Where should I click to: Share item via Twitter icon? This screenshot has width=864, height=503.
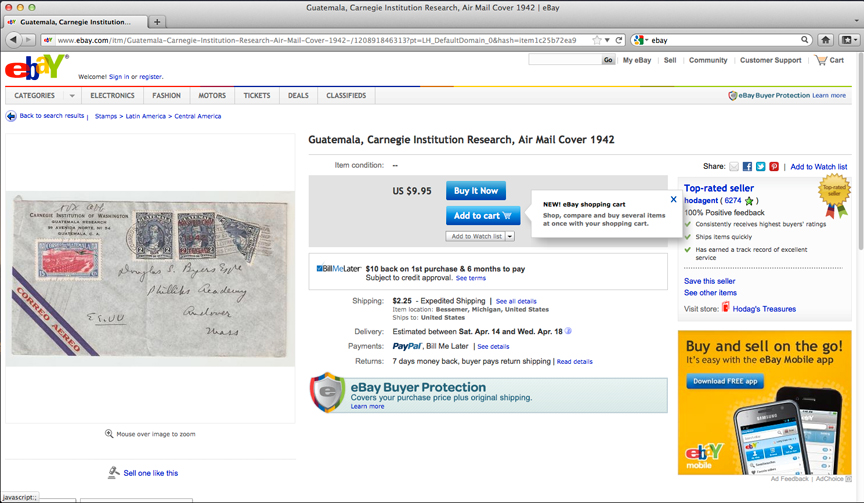pos(760,166)
